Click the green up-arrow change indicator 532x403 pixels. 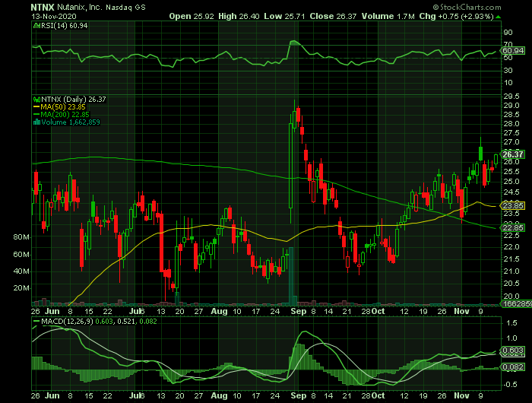coord(498,17)
